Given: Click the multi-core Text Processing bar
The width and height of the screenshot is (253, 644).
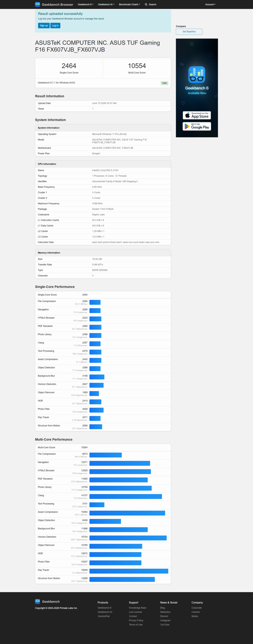Looking at the screenshot, I should pos(97,505).
